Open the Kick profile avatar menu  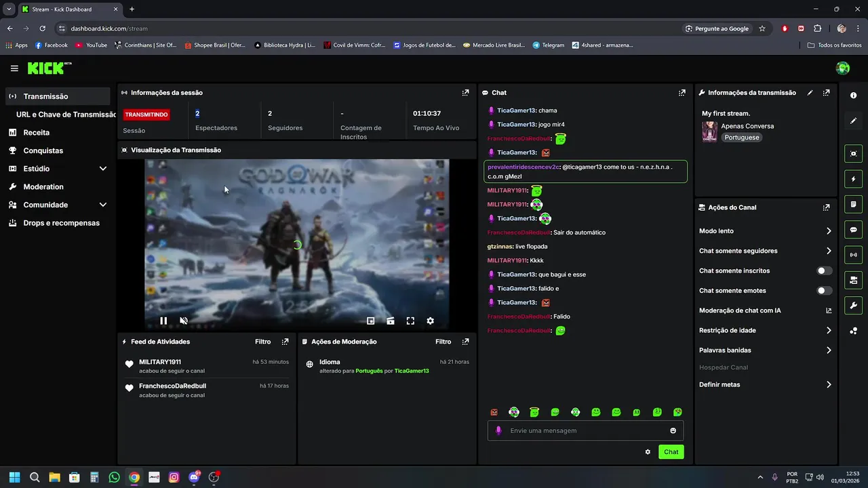843,68
